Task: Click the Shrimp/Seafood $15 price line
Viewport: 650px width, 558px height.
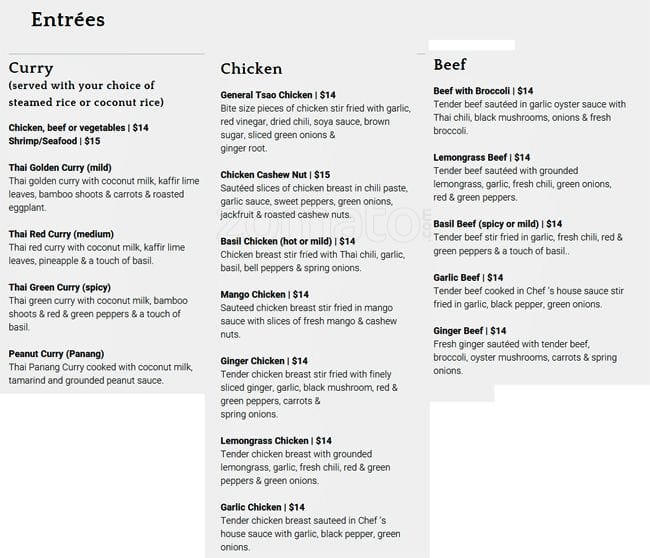Action: [54, 141]
